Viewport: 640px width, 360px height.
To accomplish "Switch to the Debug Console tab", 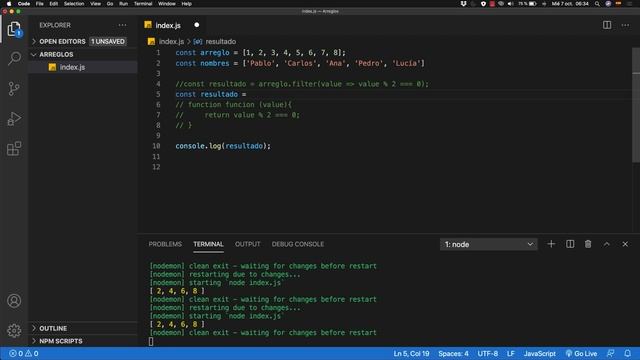I will tap(298, 244).
